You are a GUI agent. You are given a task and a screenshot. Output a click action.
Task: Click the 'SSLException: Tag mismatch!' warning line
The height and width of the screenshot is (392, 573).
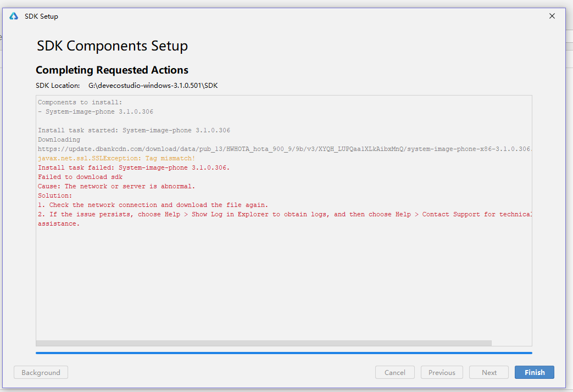pyautogui.click(x=116, y=159)
